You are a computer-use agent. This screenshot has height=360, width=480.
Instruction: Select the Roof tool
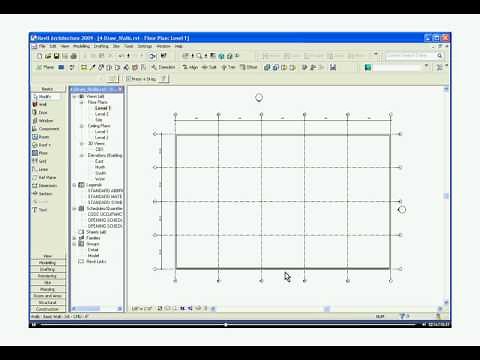(x=41, y=145)
